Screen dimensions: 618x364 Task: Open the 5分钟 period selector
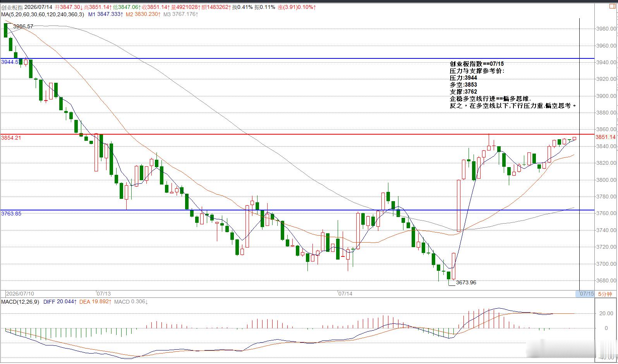point(605,294)
